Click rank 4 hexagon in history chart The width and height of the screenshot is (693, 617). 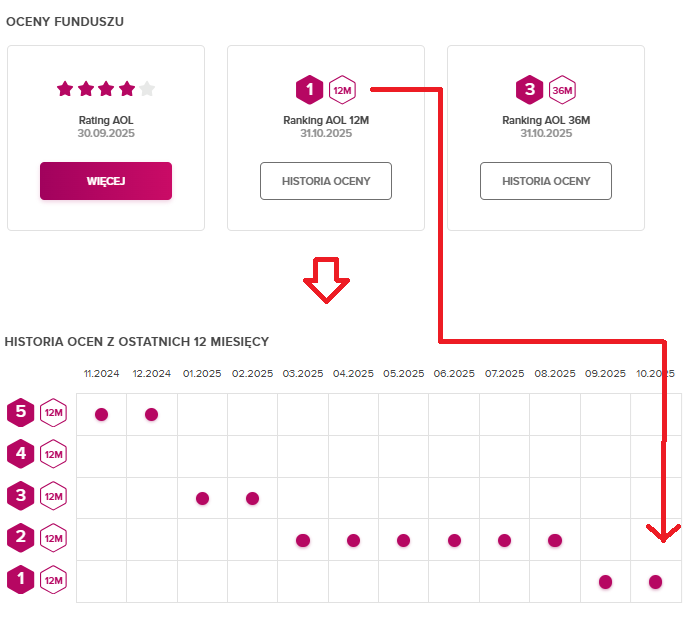pos(21,454)
